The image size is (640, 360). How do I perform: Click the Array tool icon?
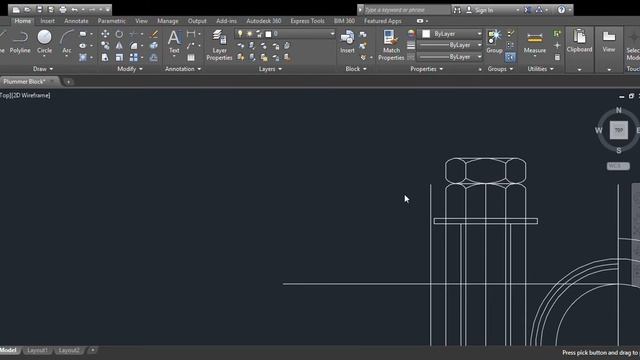coord(134,57)
